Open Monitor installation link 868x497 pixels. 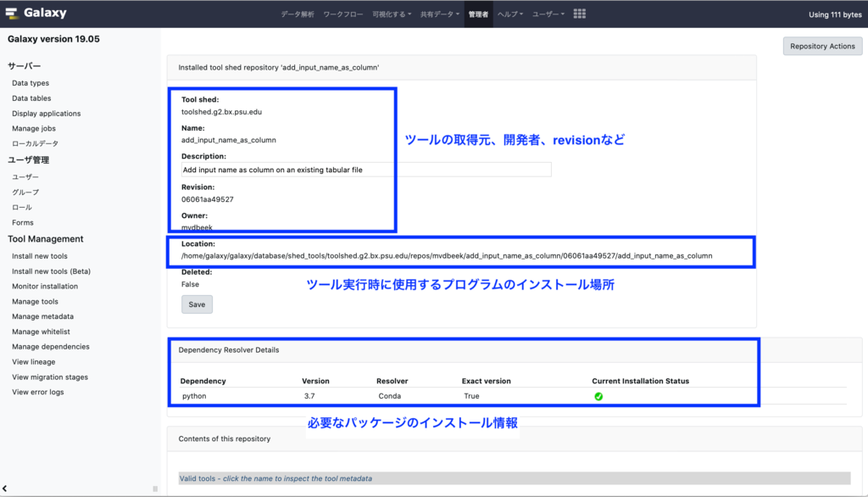pyautogui.click(x=45, y=287)
